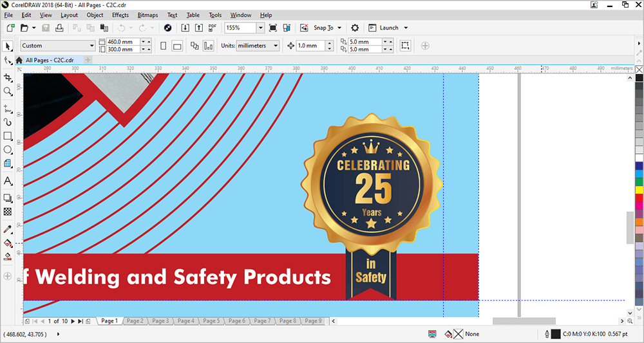This screenshot has height=343, width=644.
Task: Increase nudge distance with spinner
Action: coord(330,43)
